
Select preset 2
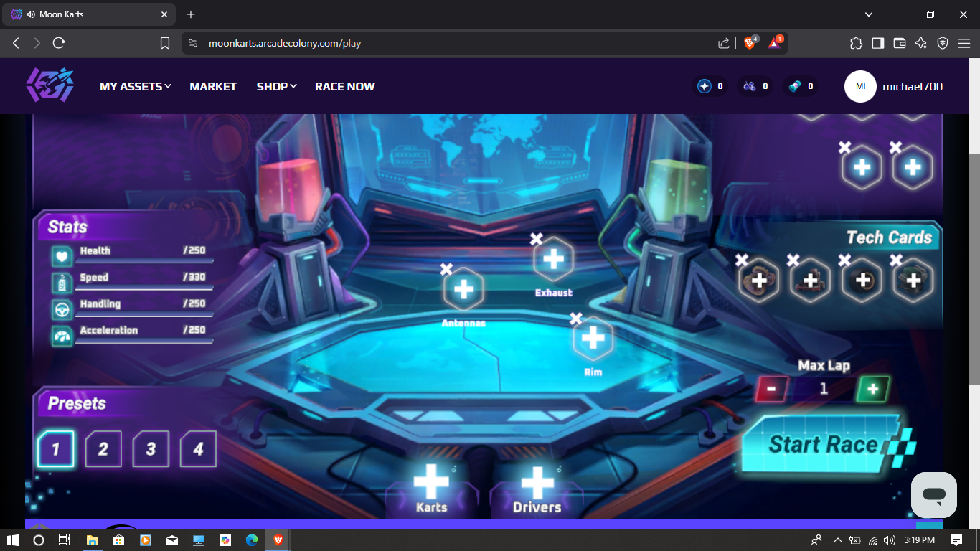103,449
